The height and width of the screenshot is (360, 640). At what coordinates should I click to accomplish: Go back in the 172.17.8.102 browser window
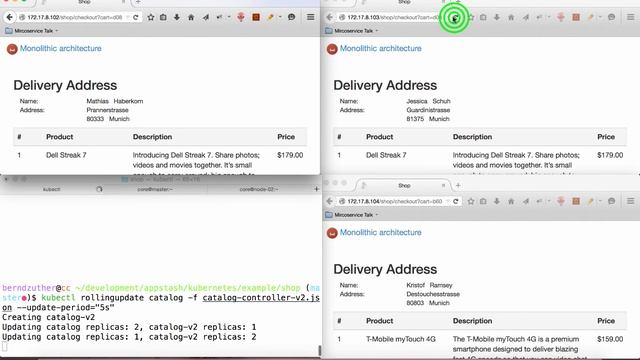coord(9,17)
